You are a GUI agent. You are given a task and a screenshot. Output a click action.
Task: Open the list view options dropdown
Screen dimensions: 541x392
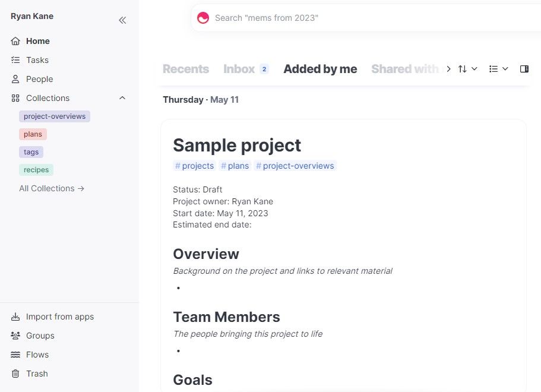pyautogui.click(x=499, y=69)
